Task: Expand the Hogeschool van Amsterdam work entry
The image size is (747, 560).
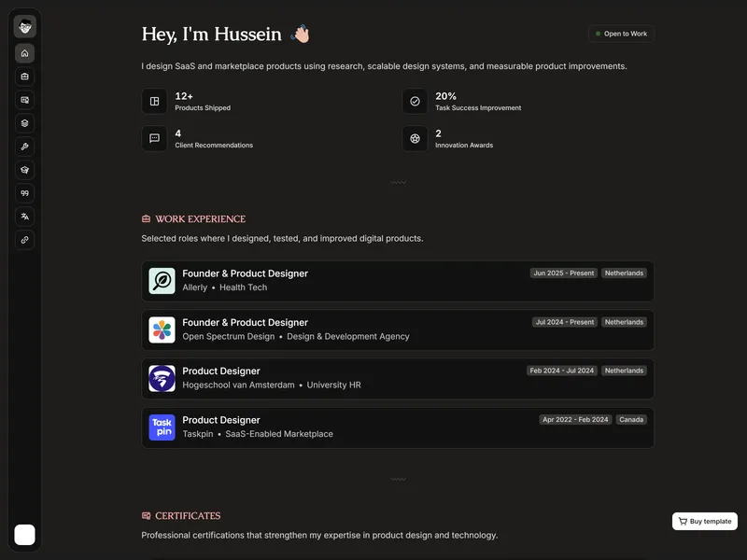Action: click(398, 379)
